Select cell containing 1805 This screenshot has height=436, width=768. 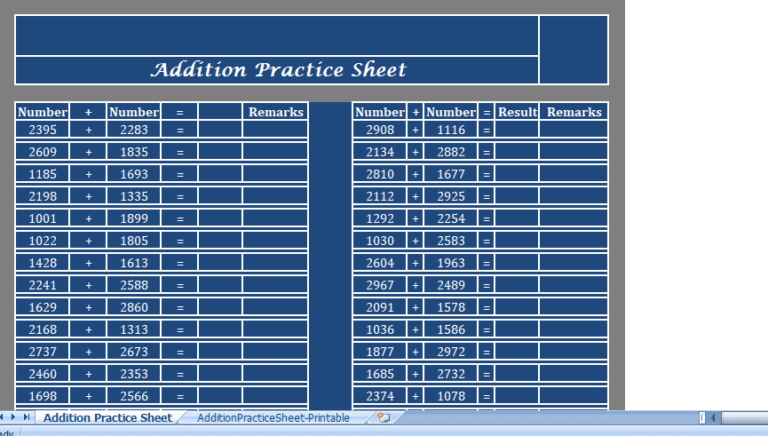(x=134, y=241)
